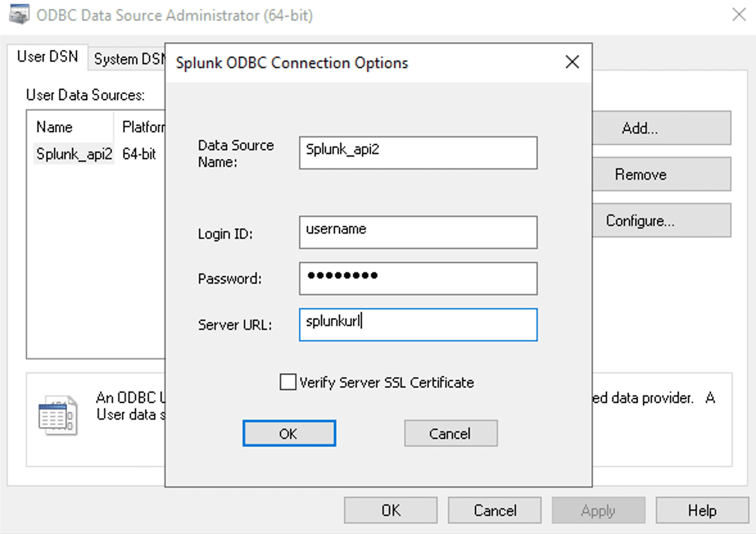Screen dimensions: 756x534
Task: Click the Data Source Name field
Action: pyautogui.click(x=418, y=153)
